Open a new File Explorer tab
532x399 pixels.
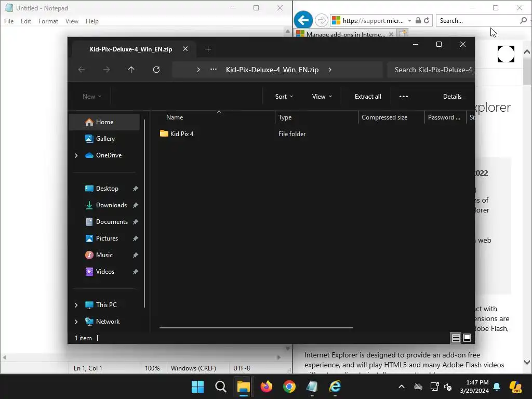pyautogui.click(x=208, y=49)
